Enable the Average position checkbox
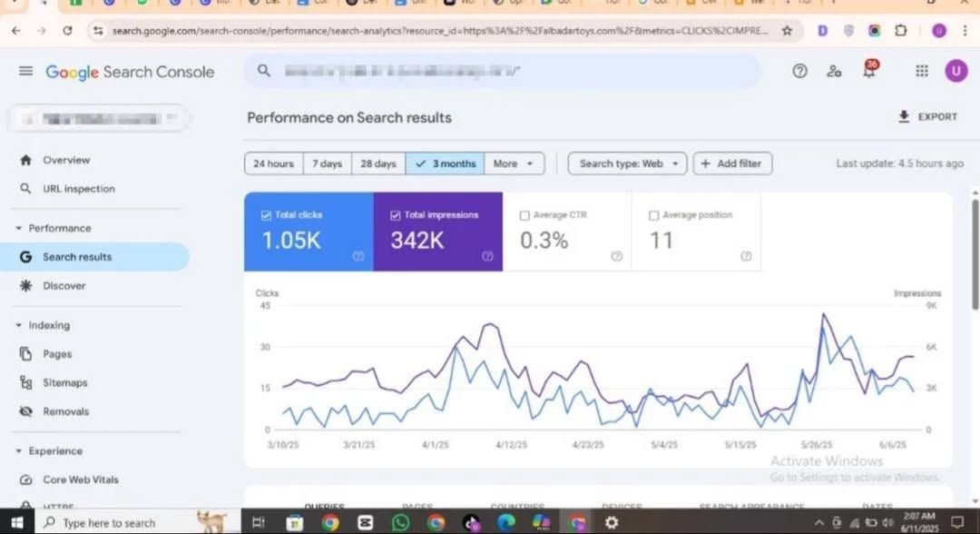 pyautogui.click(x=654, y=215)
